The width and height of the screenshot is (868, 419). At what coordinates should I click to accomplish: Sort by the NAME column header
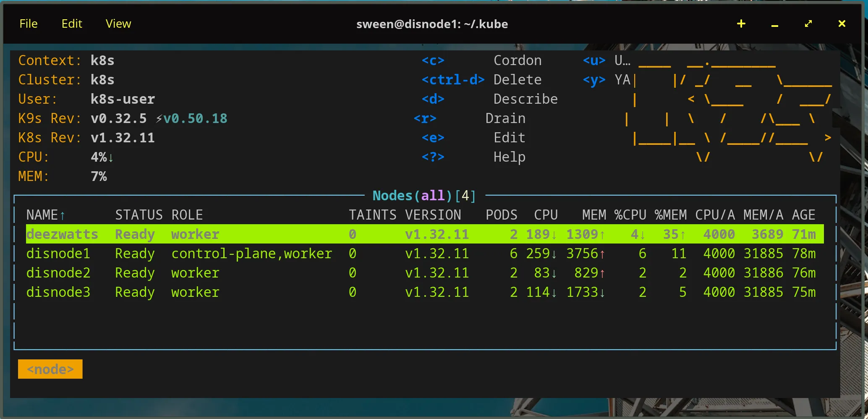[x=42, y=215]
